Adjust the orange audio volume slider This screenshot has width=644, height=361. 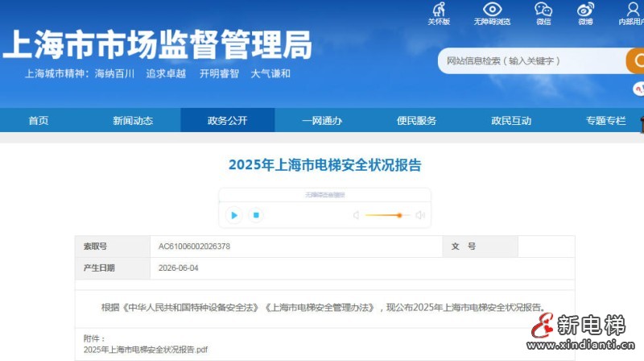[387, 215]
